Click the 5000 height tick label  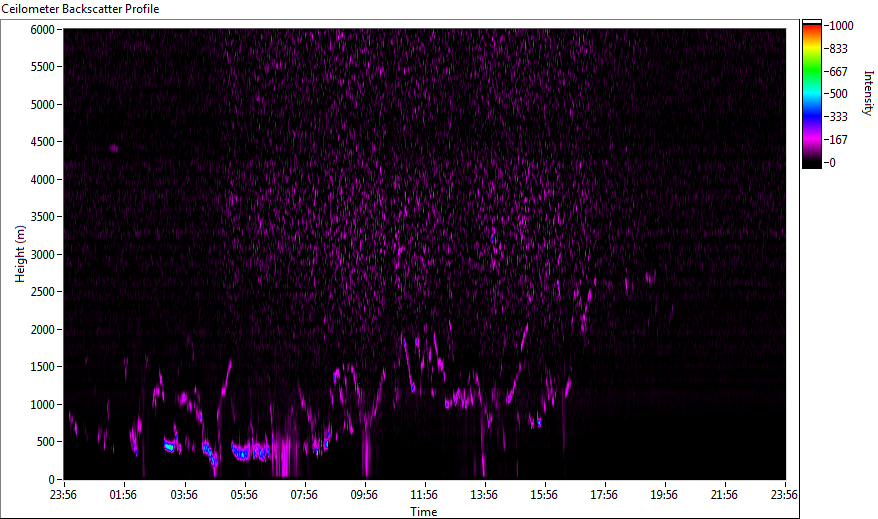pyautogui.click(x=43, y=105)
